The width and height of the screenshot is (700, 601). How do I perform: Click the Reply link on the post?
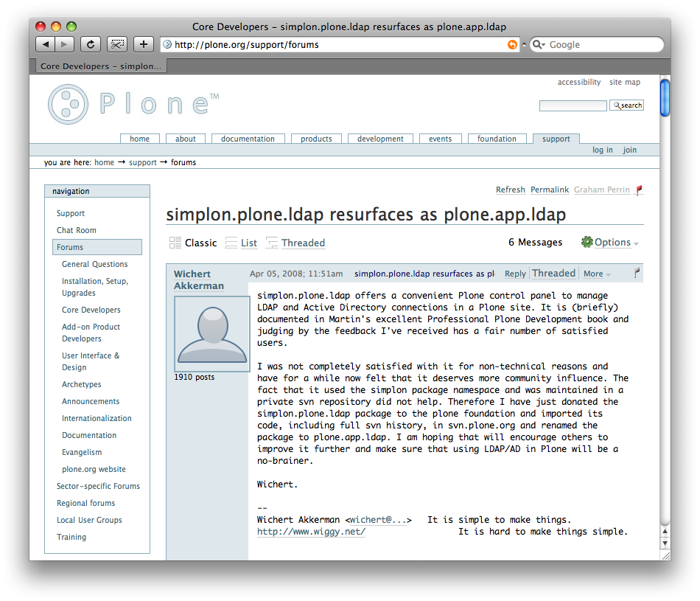pos(515,274)
